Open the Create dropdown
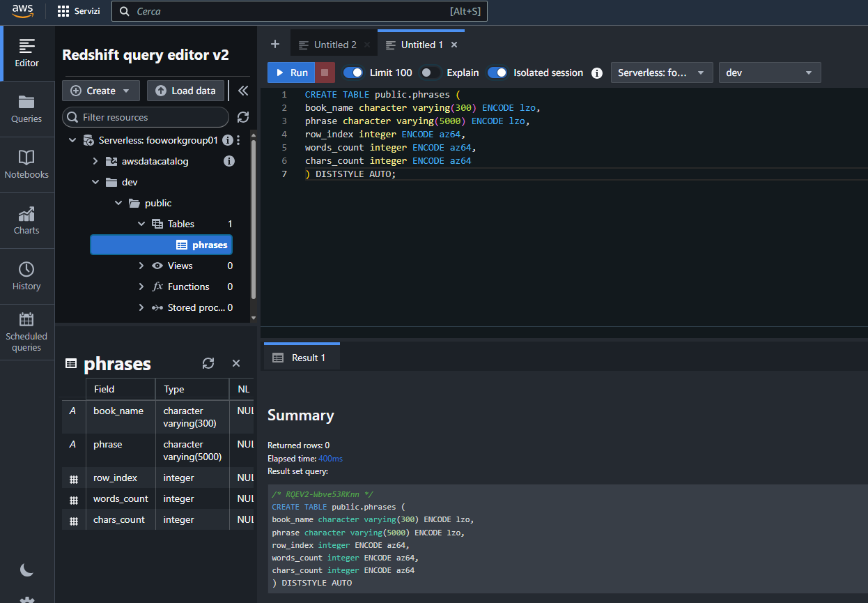Image resolution: width=868 pixels, height=603 pixels. [101, 91]
